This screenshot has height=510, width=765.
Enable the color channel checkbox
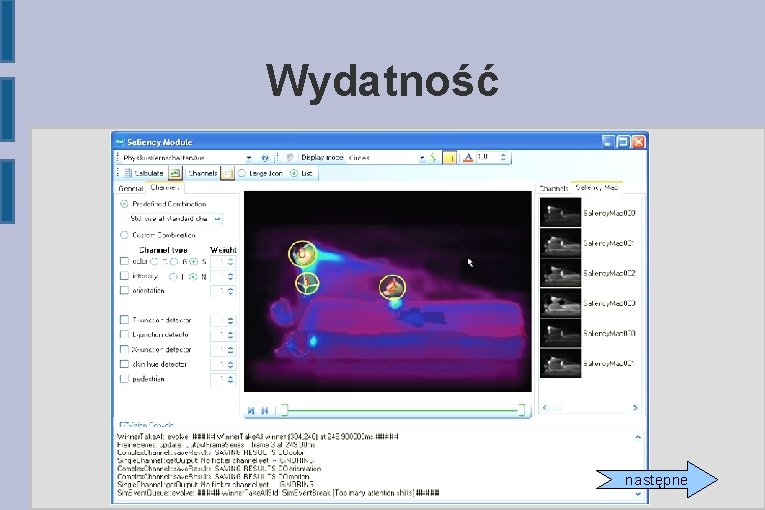coord(124,262)
